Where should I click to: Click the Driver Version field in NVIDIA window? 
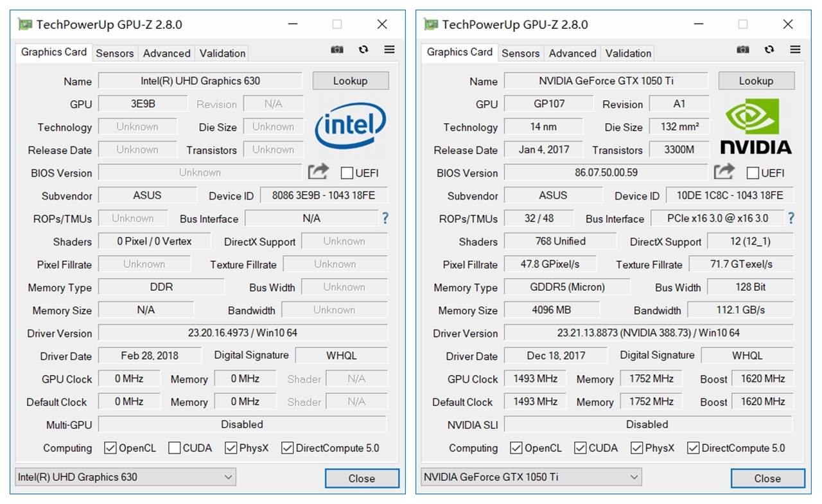[x=648, y=333]
